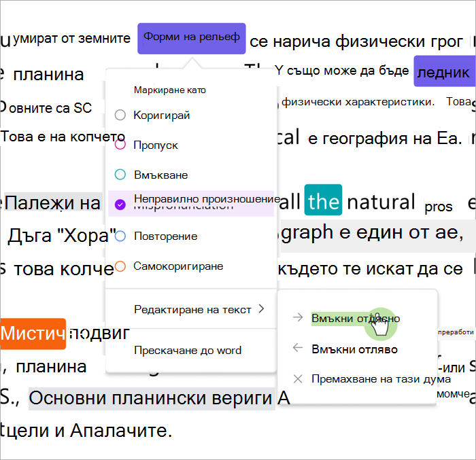Click the teal highlighted word the
The width and height of the screenshot is (476, 460).
tap(323, 200)
